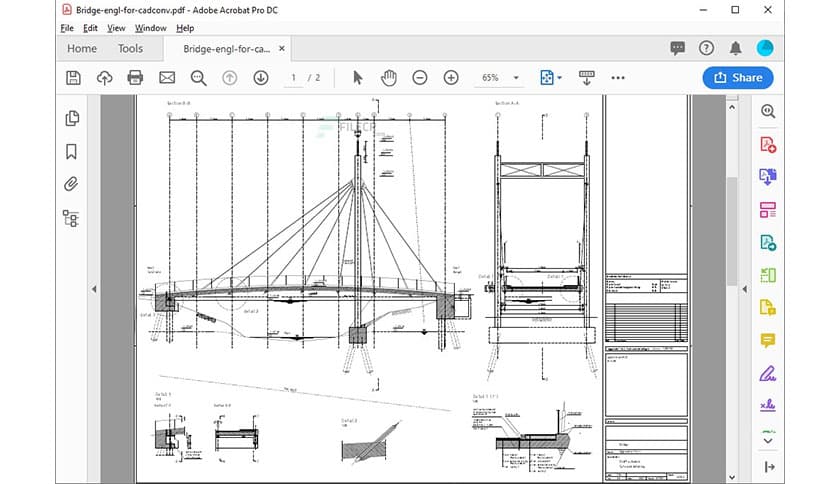
Task: Open the Organize Pages tool
Action: click(768, 210)
